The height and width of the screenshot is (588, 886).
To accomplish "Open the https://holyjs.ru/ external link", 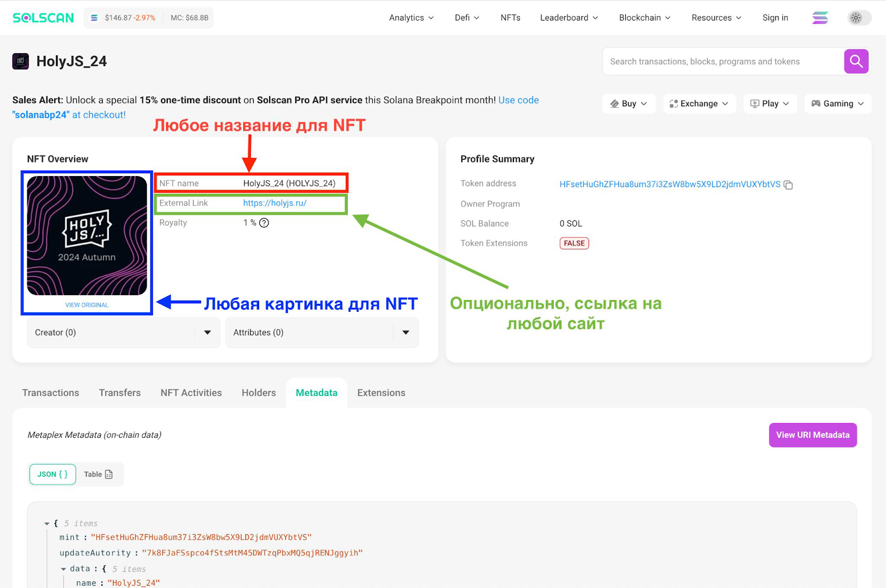I will [274, 203].
